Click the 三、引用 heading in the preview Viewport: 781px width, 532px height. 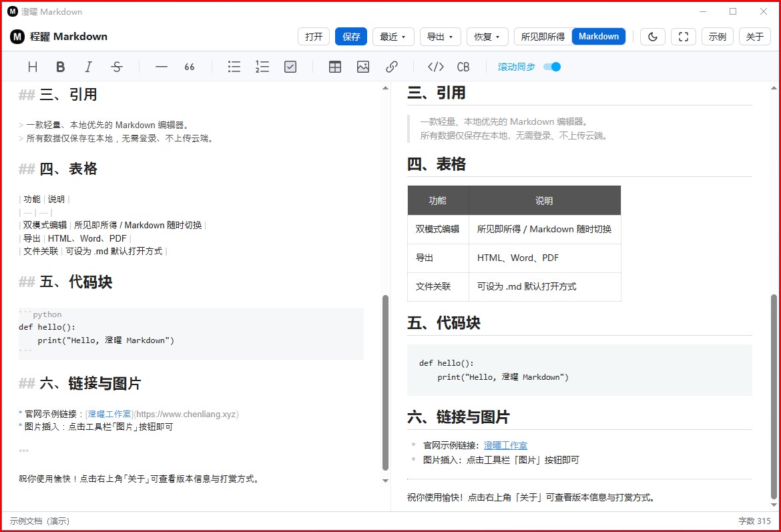(437, 93)
